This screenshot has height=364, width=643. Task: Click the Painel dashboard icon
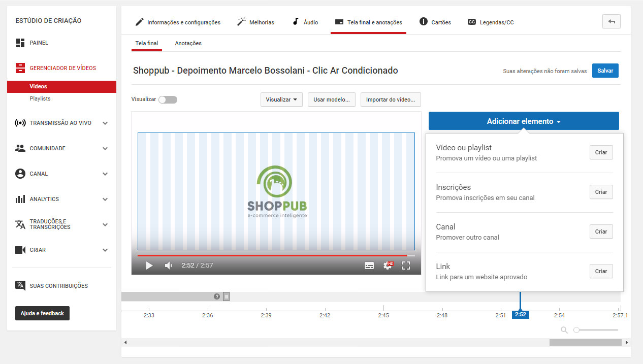20,43
